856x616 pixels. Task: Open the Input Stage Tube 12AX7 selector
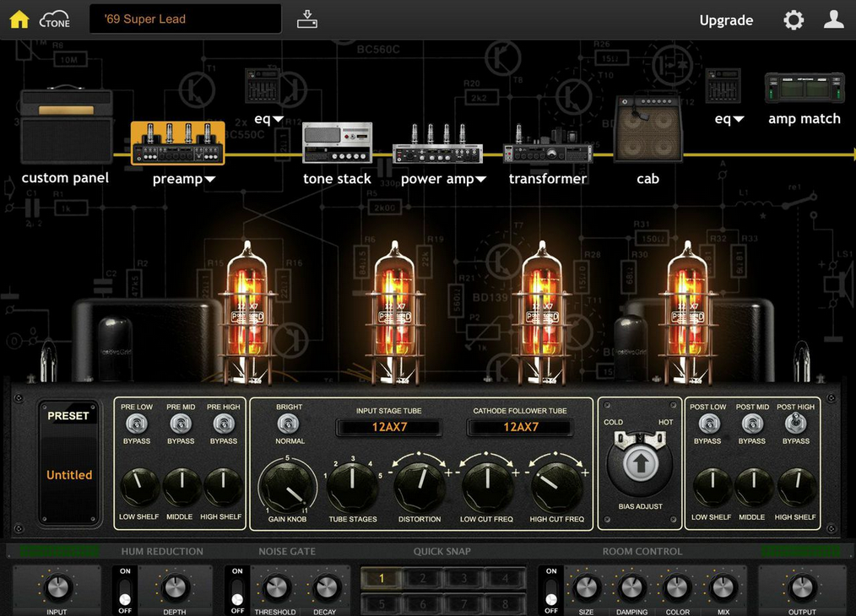pos(389,427)
